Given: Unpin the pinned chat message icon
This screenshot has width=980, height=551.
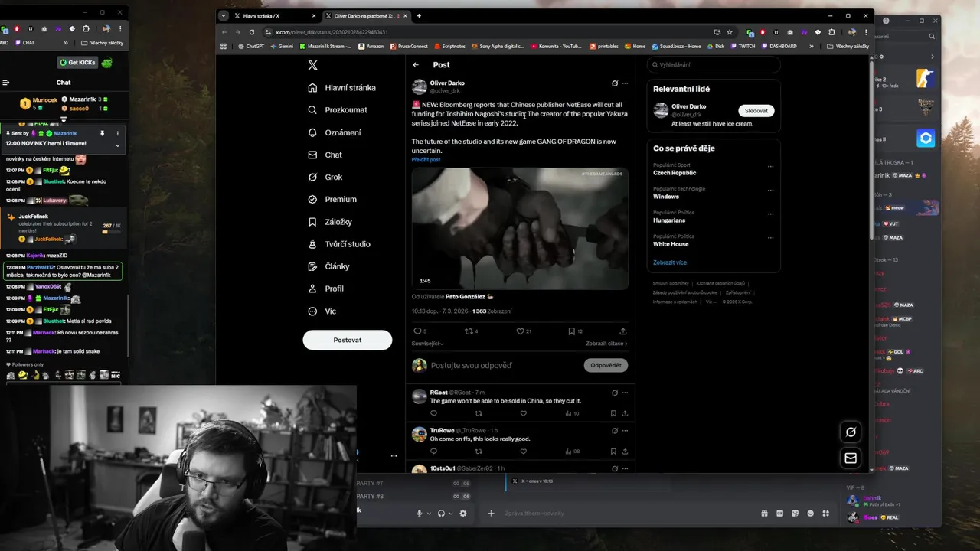Looking at the screenshot, I should pos(102,133).
